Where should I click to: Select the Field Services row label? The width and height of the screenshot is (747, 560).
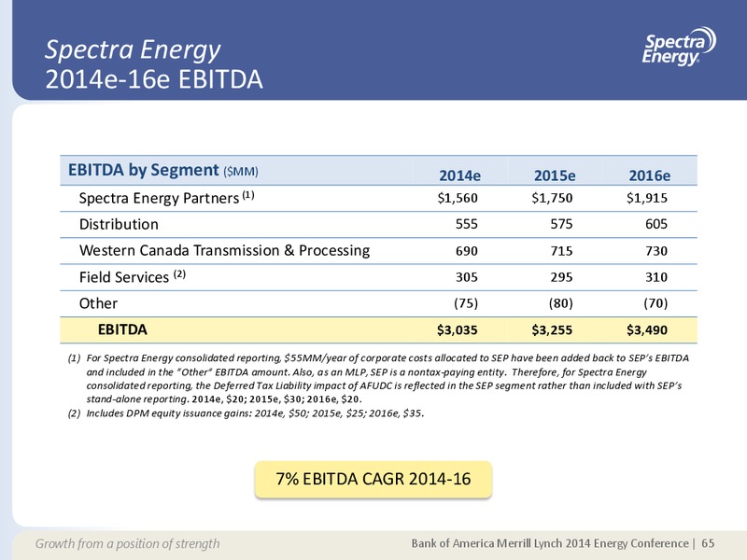coord(132,276)
